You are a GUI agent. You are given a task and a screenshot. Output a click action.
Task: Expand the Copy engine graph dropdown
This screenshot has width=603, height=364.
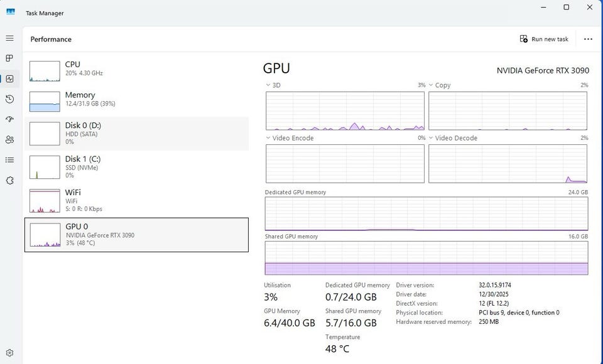pos(432,85)
